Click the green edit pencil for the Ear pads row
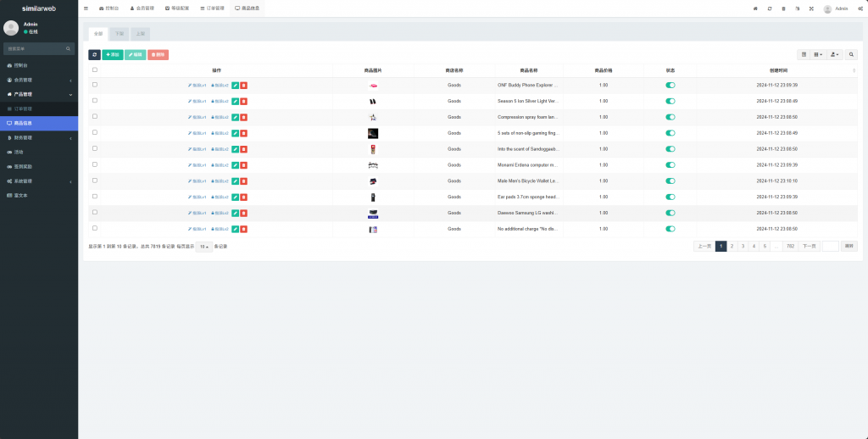The height and width of the screenshot is (439, 868). (x=235, y=197)
